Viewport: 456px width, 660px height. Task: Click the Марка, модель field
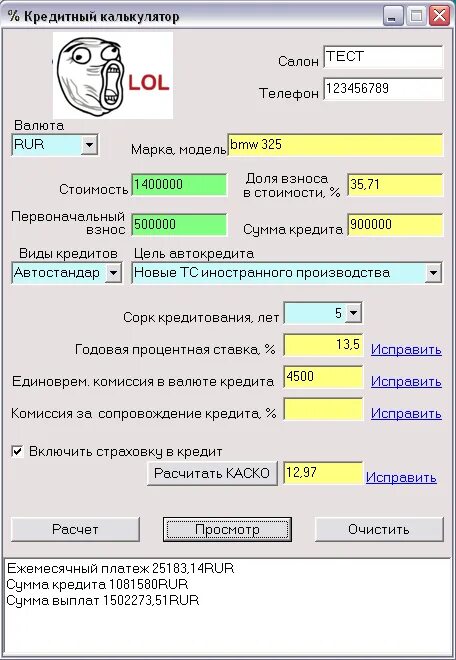pos(336,145)
